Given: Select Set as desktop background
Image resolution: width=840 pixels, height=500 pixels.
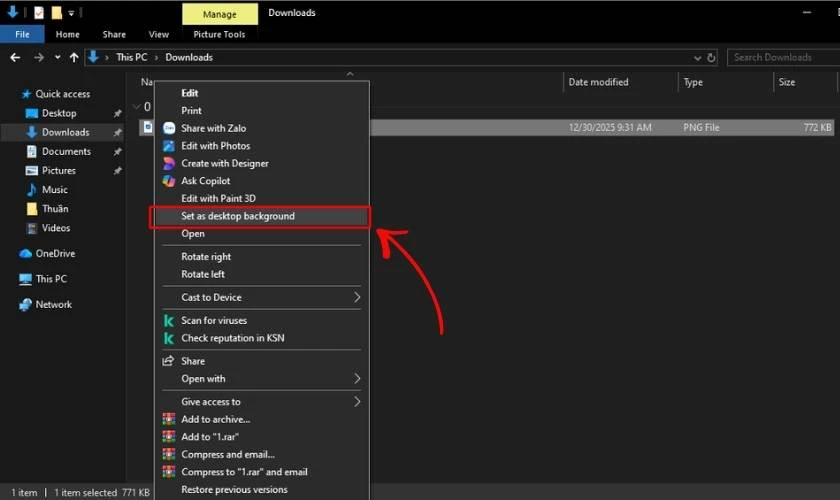Looking at the screenshot, I should 260,217.
